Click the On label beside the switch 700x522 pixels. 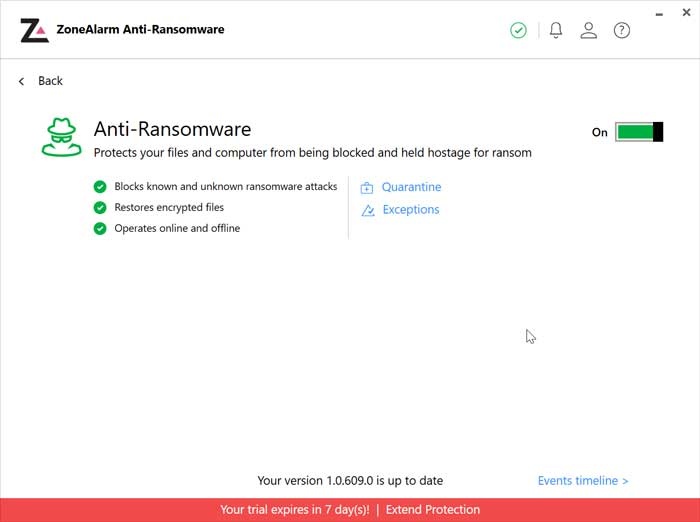coord(600,132)
